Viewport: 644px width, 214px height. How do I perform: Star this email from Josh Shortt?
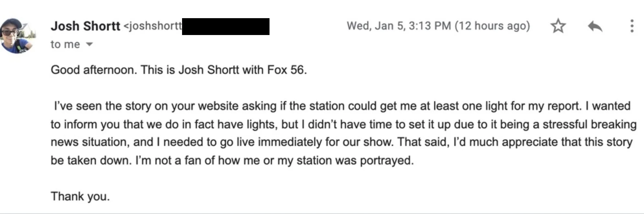[558, 26]
